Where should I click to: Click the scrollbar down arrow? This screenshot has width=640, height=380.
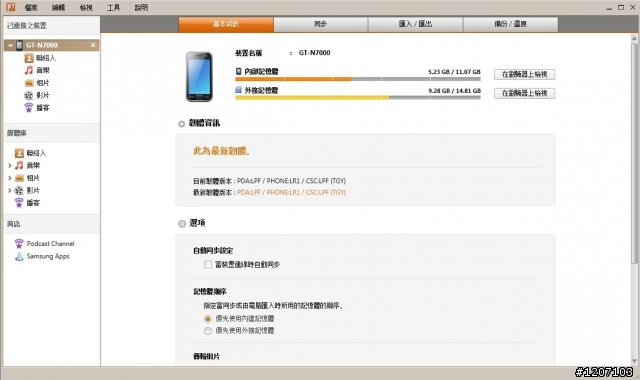coord(634,361)
